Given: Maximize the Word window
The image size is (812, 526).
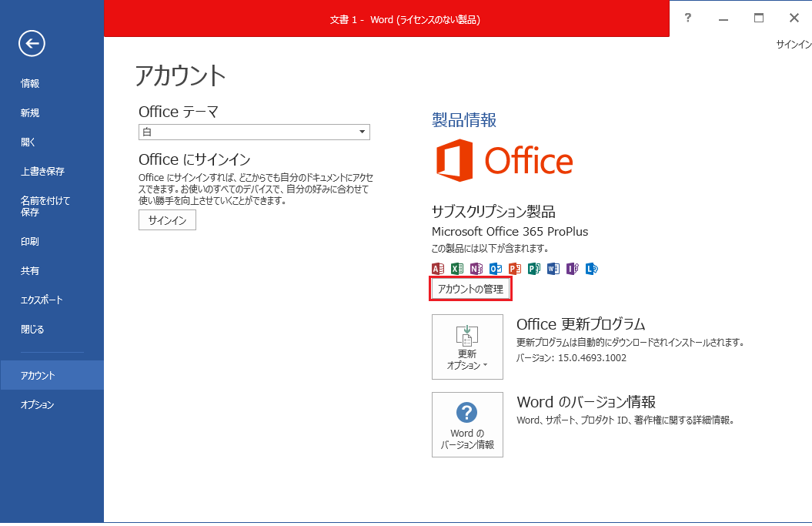Looking at the screenshot, I should pyautogui.click(x=759, y=18).
